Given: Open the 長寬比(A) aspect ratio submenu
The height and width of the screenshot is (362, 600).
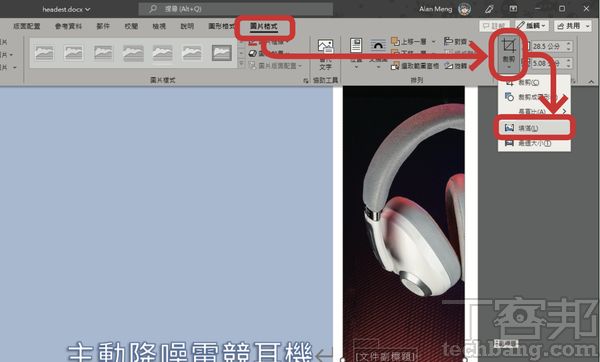Looking at the screenshot, I should (x=534, y=111).
